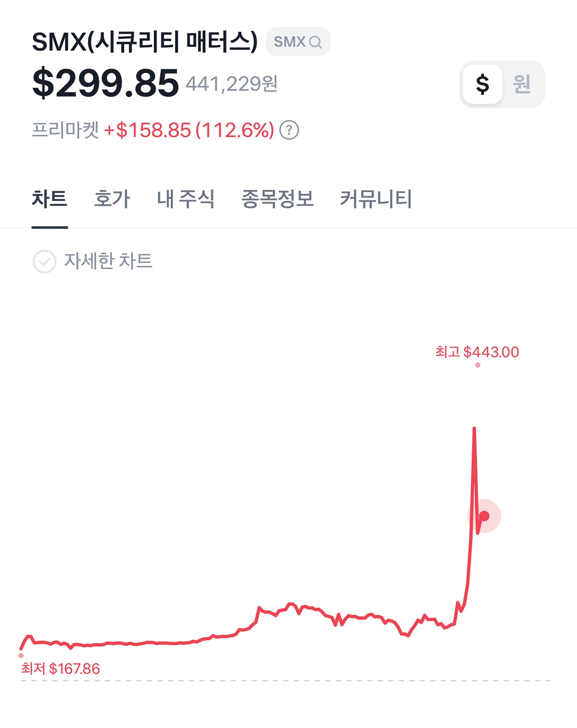Switch currency display to won (원)
The image size is (577, 728).
click(x=522, y=84)
